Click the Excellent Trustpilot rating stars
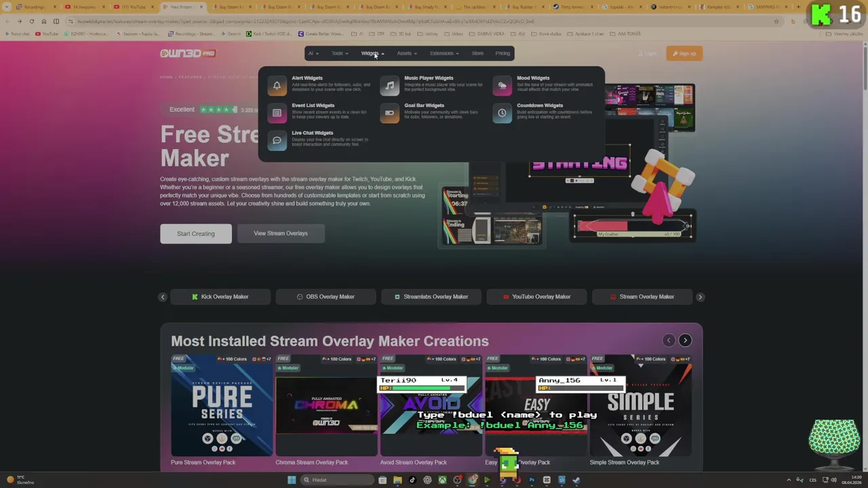This screenshot has height=488, width=868. [x=218, y=109]
